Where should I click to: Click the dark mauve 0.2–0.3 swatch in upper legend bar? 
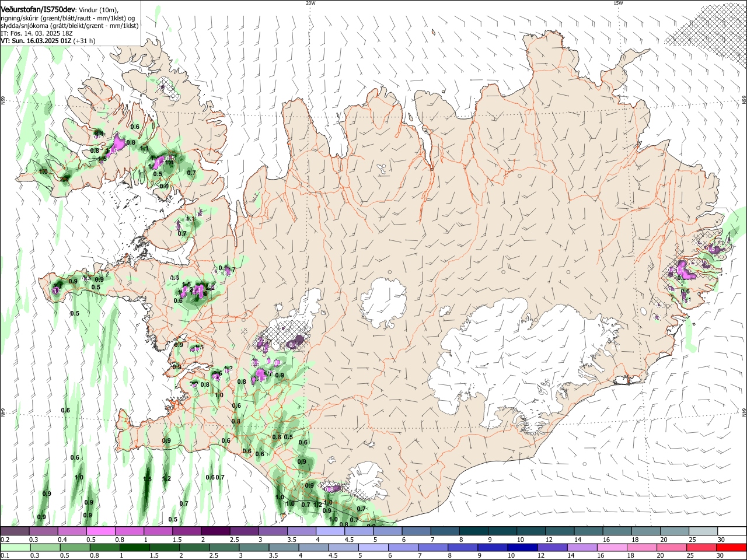click(15, 531)
